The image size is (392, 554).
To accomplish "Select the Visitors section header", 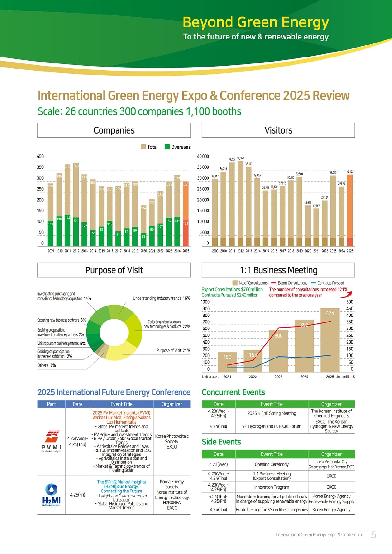I will point(278,130).
